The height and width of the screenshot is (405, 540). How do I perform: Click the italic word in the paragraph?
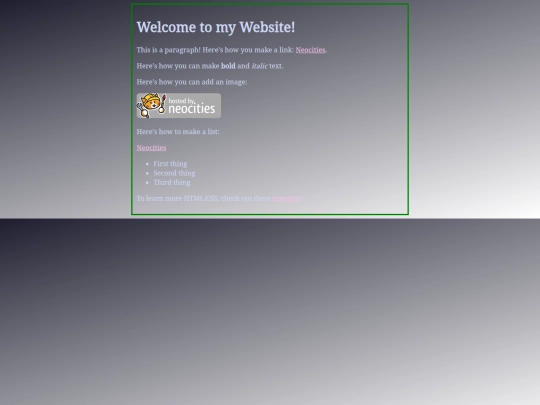point(260,66)
